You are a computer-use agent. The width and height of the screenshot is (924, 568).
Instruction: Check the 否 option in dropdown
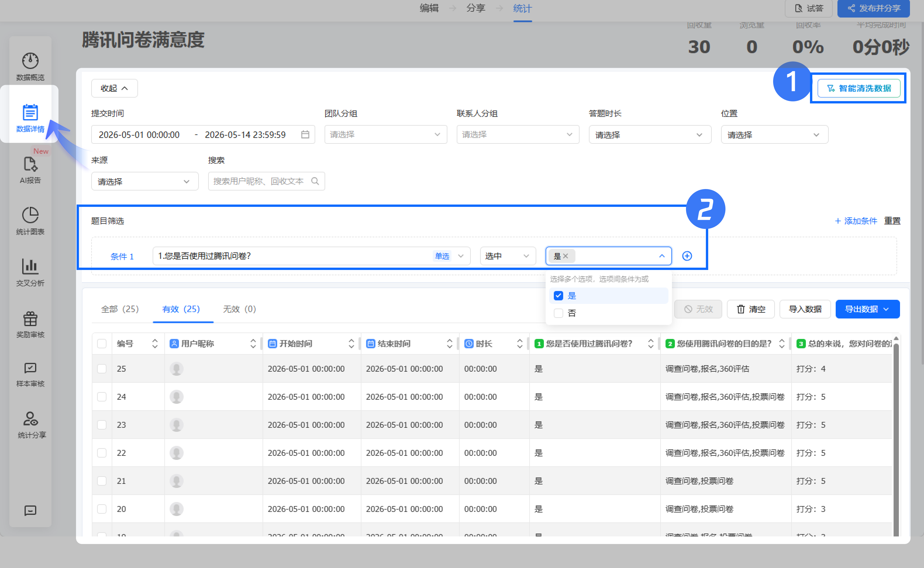tap(558, 313)
